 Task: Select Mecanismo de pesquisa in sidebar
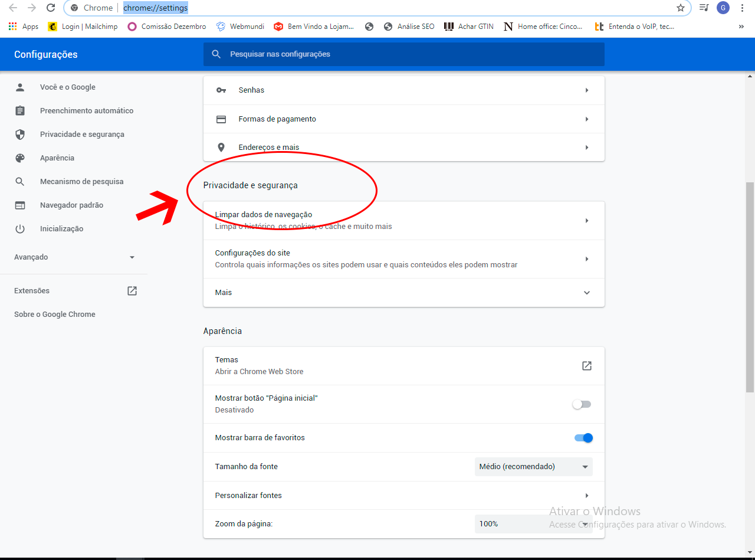click(x=81, y=182)
